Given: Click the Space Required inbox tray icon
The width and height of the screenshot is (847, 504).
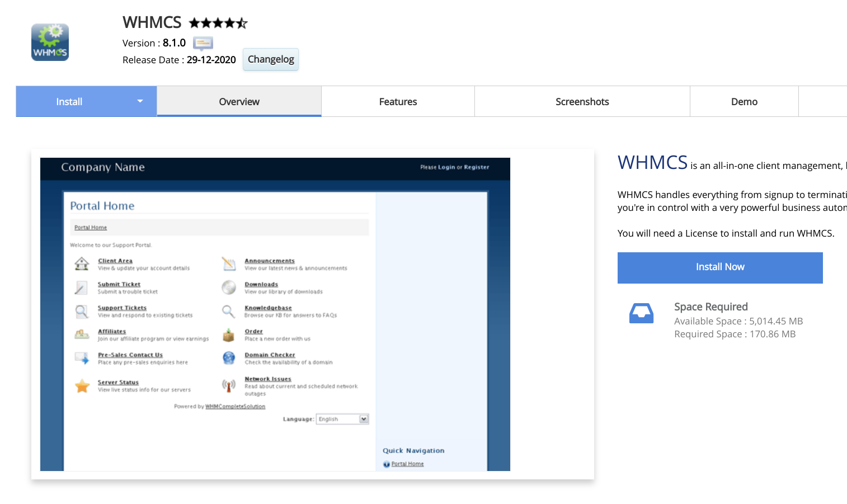Looking at the screenshot, I should coord(641,313).
